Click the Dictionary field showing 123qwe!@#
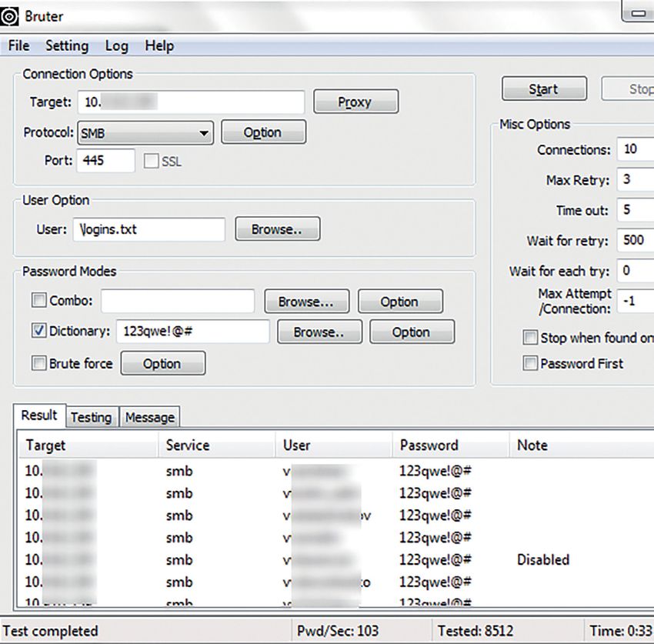 click(193, 332)
